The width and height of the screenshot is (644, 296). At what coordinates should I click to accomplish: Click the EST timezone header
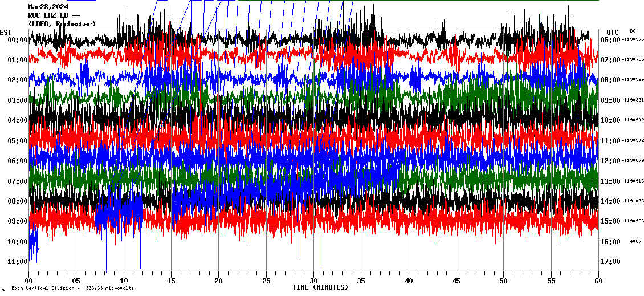pyautogui.click(x=6, y=32)
